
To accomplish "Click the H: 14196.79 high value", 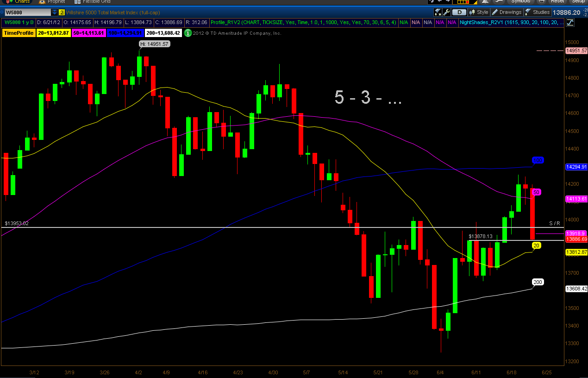I will [x=108, y=22].
